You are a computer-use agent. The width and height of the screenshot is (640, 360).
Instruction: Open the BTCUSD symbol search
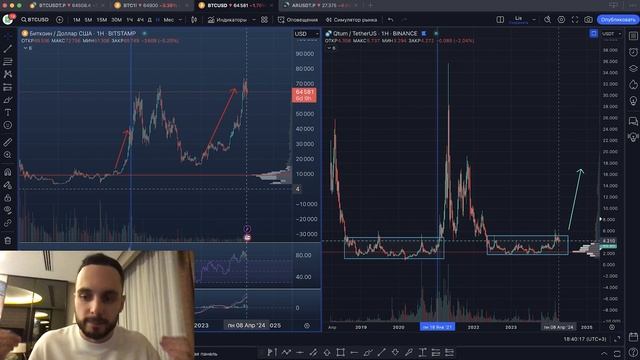35,20
